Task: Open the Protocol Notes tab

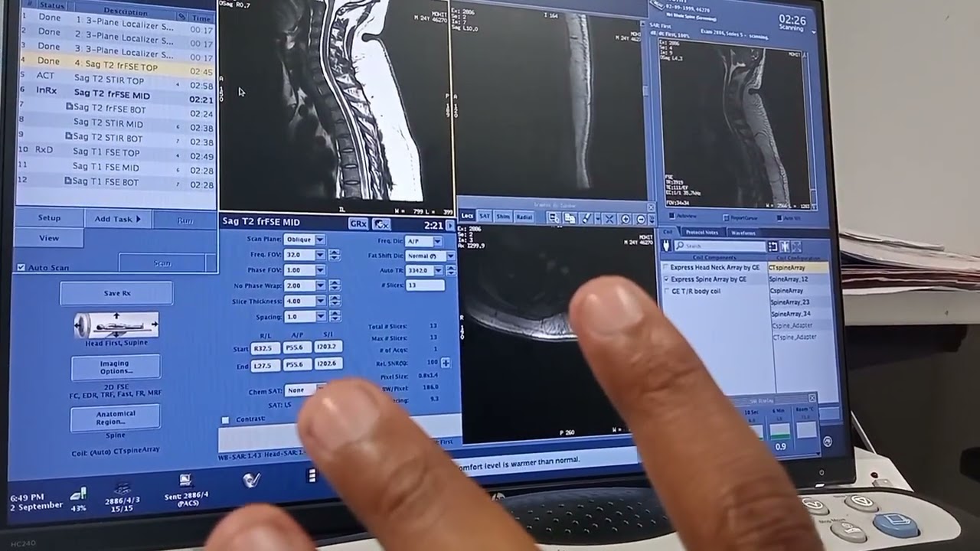Action: tap(701, 233)
